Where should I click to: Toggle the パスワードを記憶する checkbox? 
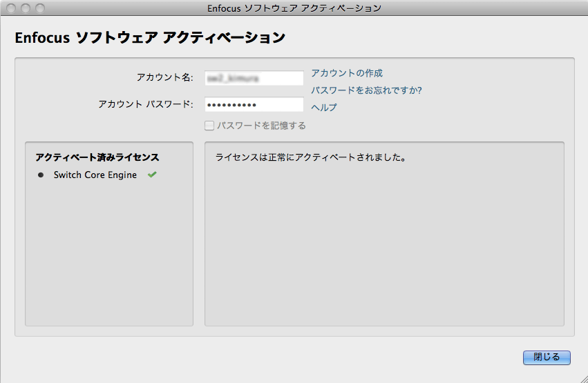pyautogui.click(x=209, y=126)
